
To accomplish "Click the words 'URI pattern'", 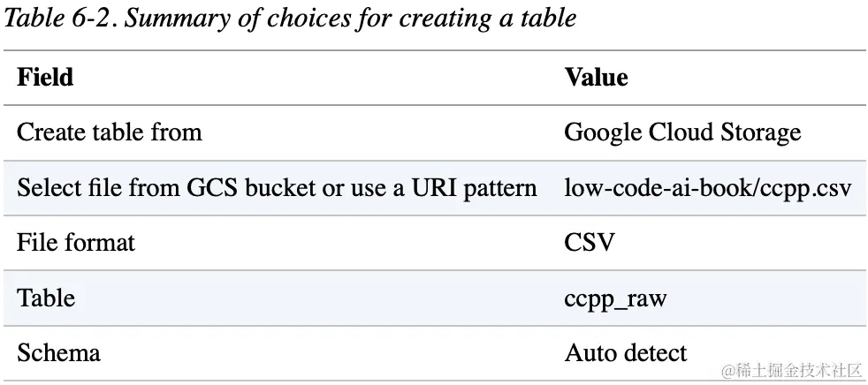I will (475, 188).
